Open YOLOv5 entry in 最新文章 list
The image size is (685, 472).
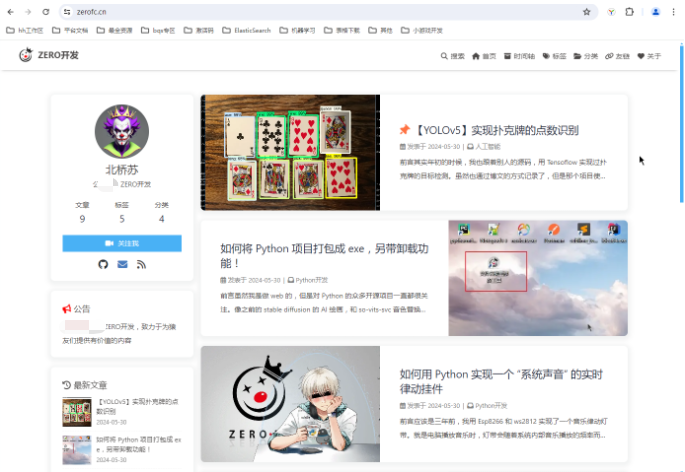click(x=137, y=406)
